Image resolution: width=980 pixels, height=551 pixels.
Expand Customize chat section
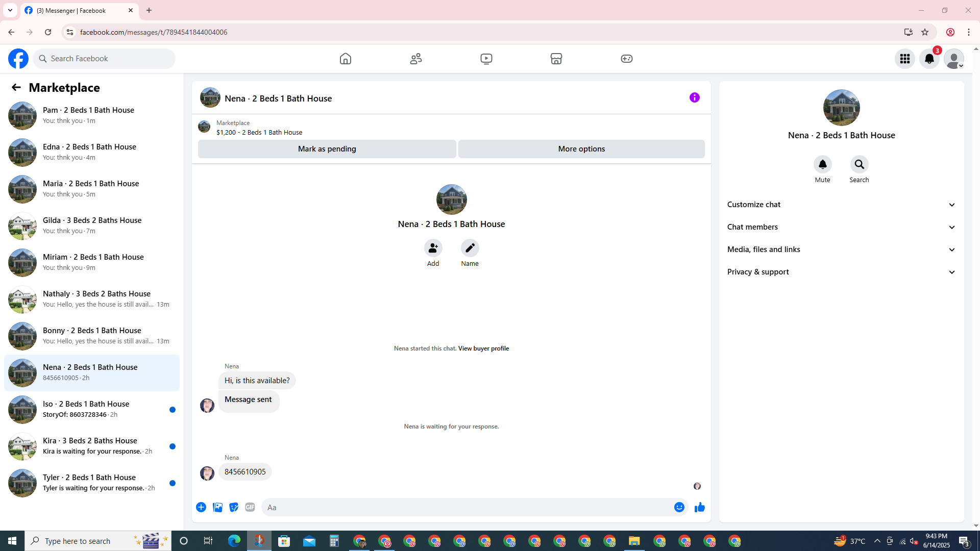(842, 205)
